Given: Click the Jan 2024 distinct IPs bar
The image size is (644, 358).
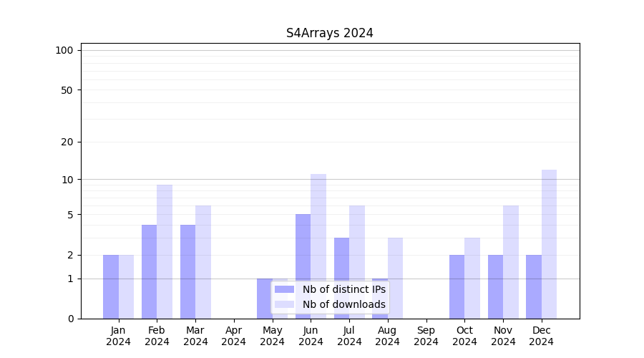Looking at the screenshot, I should [111, 286].
